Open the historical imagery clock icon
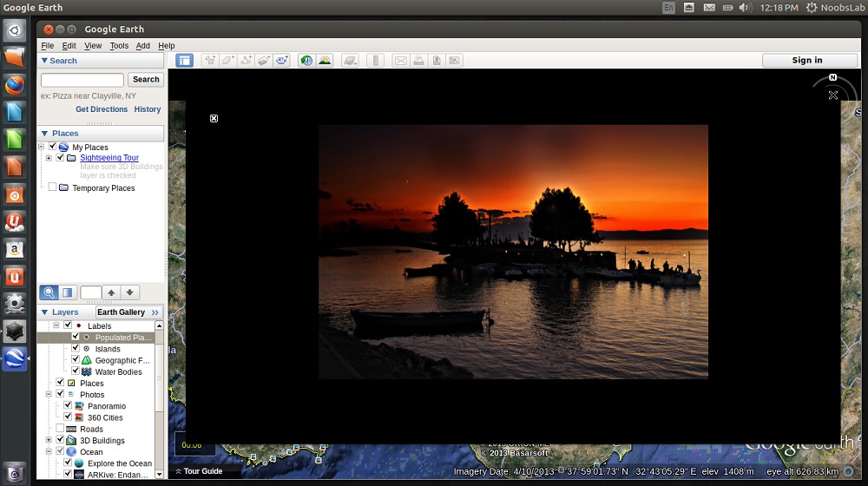868x486 pixels. click(306, 61)
